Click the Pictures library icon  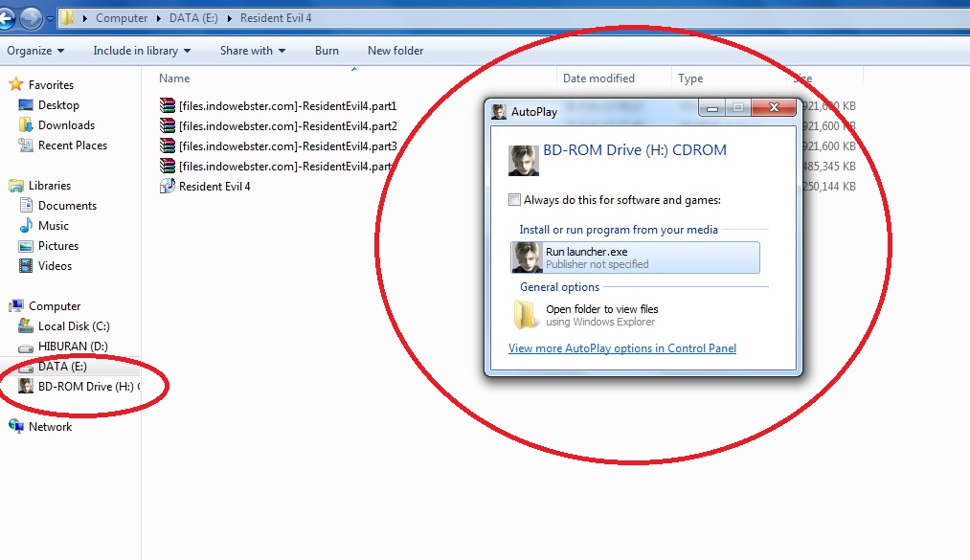pyautogui.click(x=25, y=246)
